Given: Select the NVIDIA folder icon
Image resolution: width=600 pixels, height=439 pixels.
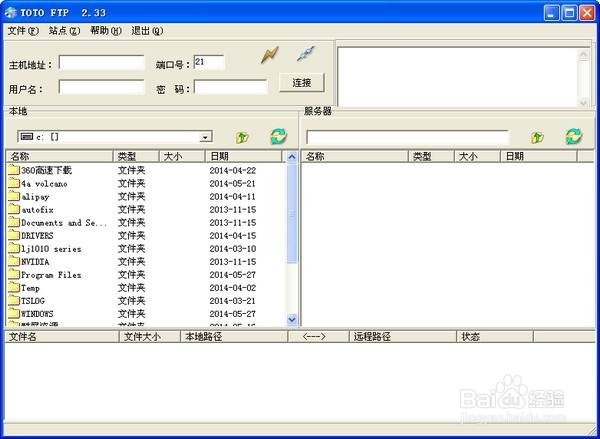Looking at the screenshot, I should pos(14,261).
